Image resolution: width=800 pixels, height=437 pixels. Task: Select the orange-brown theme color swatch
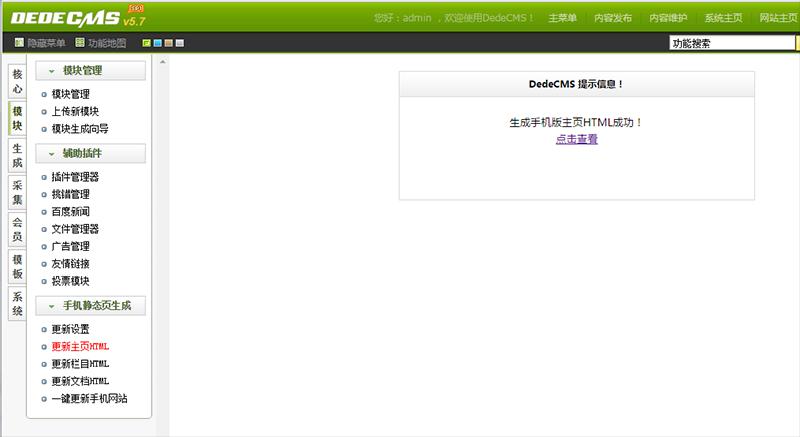(x=167, y=43)
